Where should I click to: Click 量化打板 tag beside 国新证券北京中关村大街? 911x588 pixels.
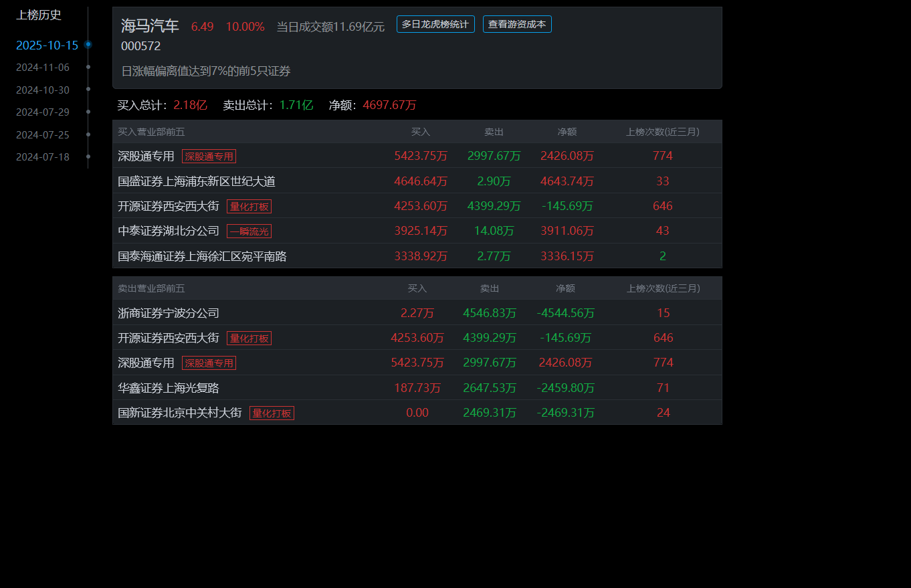click(272, 413)
